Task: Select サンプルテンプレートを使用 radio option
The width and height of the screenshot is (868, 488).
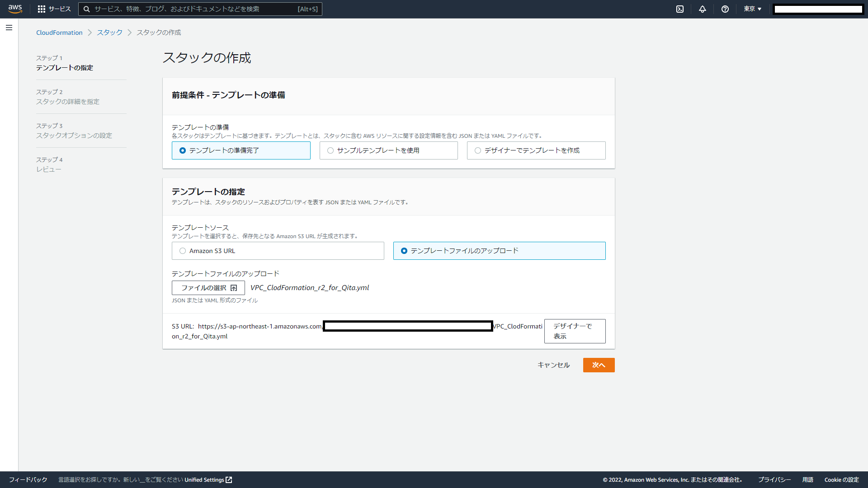Action: pos(330,150)
